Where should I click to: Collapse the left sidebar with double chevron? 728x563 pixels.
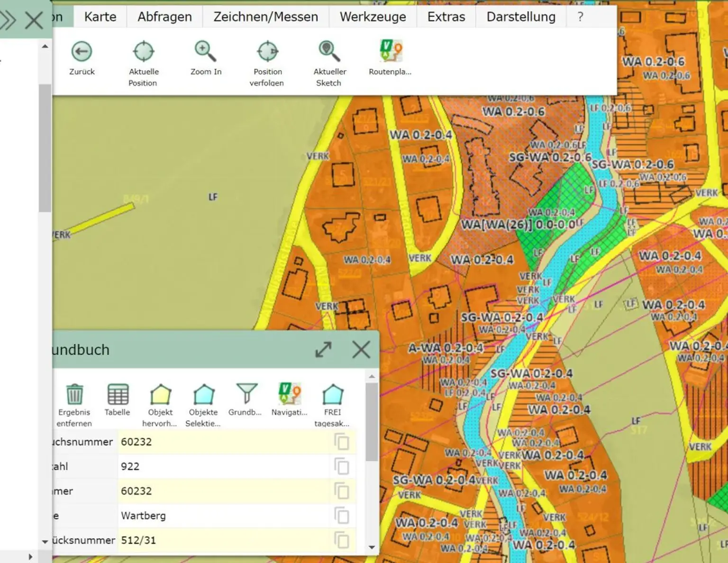point(9,20)
